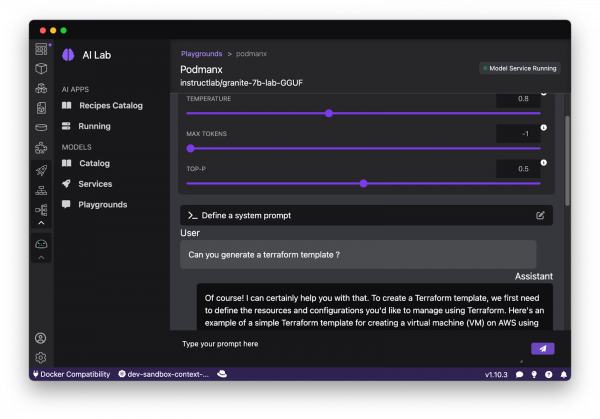
Task: Collapse the sidebar using upper chevron
Action: pyautogui.click(x=41, y=222)
